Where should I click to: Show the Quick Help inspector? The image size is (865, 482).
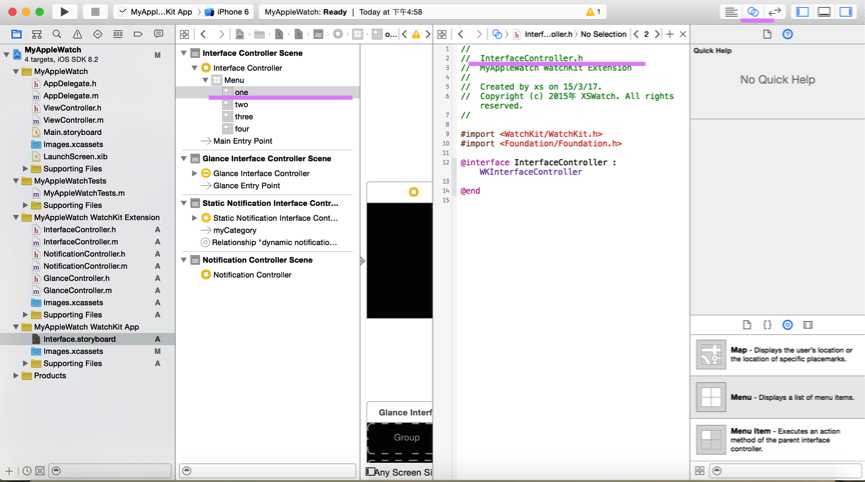[x=788, y=34]
